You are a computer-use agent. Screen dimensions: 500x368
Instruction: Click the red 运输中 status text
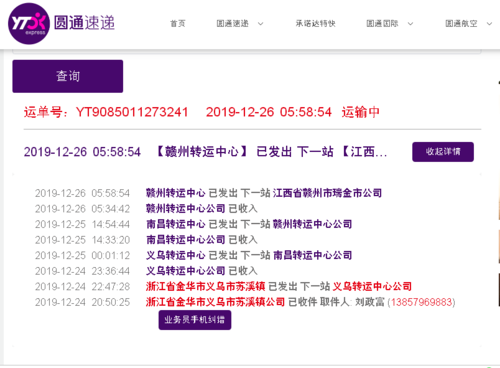click(361, 112)
